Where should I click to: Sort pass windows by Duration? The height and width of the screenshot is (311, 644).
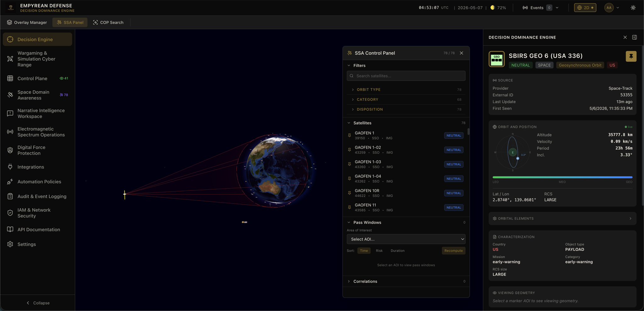click(x=397, y=251)
